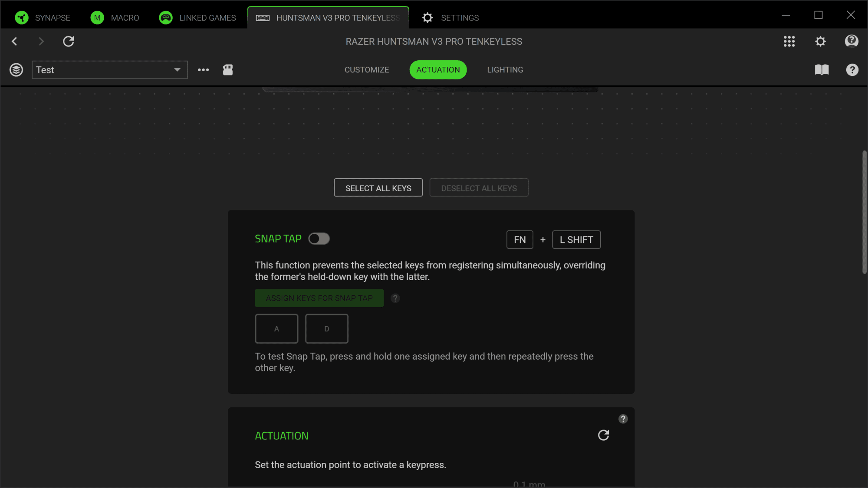Open profile options three-dot menu
This screenshot has width=868, height=488.
tap(204, 70)
